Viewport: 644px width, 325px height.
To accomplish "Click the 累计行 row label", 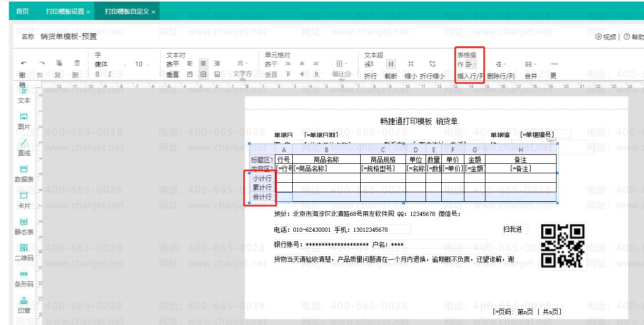I will click(x=262, y=188).
